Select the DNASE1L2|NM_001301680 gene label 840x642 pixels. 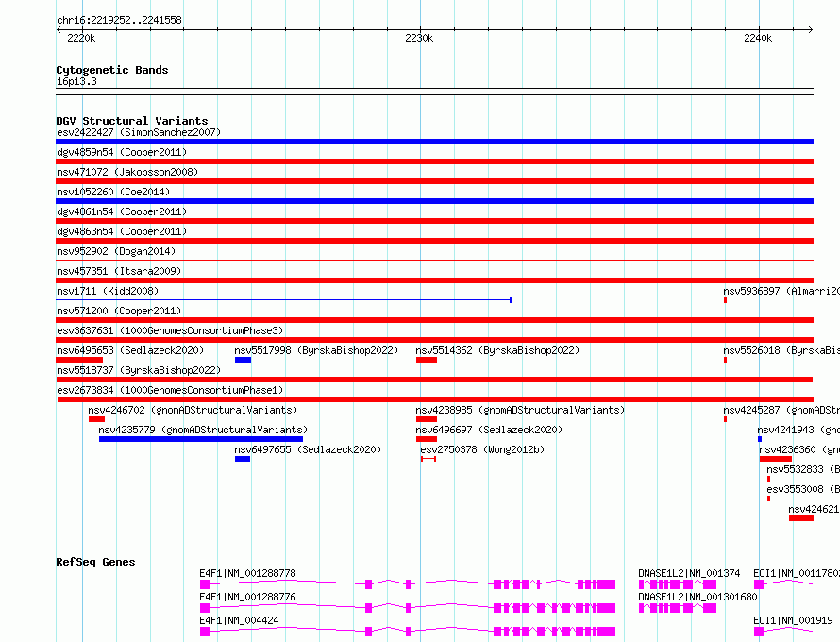pyautogui.click(x=697, y=597)
